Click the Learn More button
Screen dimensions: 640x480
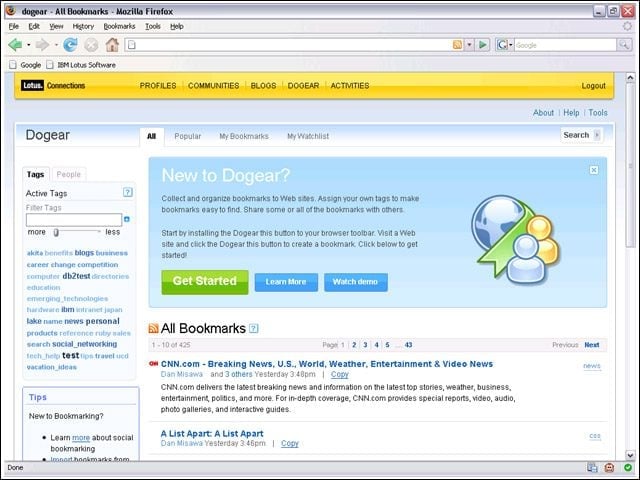click(x=286, y=282)
